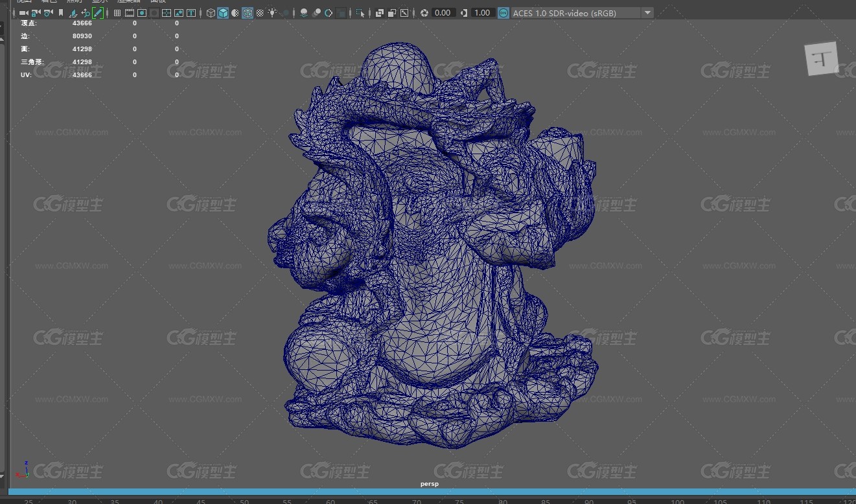Toggle the Safe Action icon
Screen dimensions: 856x504
[179, 13]
